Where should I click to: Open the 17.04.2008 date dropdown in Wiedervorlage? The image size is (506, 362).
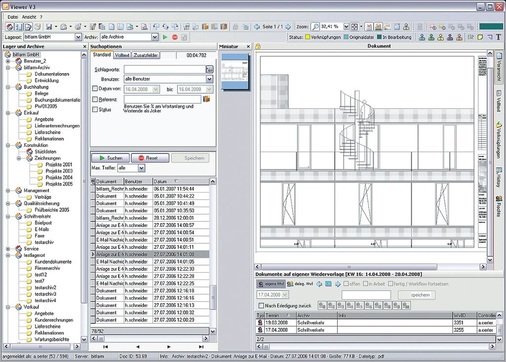285,295
